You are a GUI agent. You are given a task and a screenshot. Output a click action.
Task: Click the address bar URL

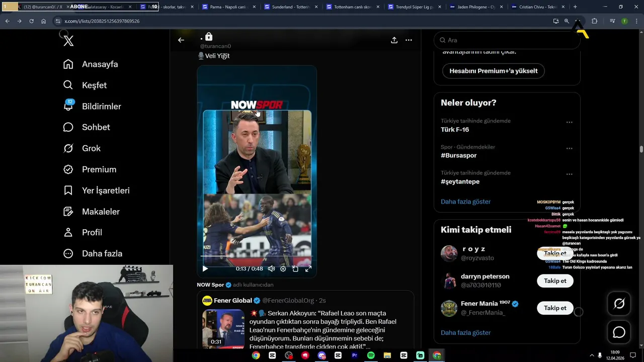(x=102, y=21)
